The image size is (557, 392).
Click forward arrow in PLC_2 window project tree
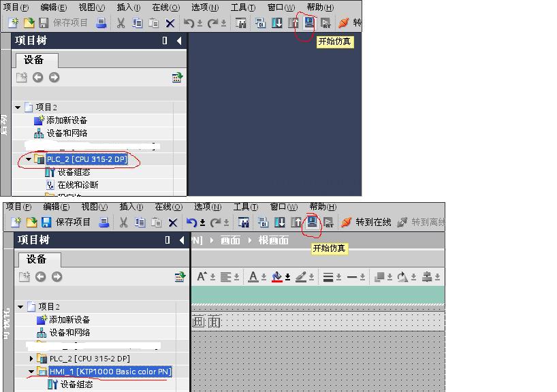pos(54,78)
